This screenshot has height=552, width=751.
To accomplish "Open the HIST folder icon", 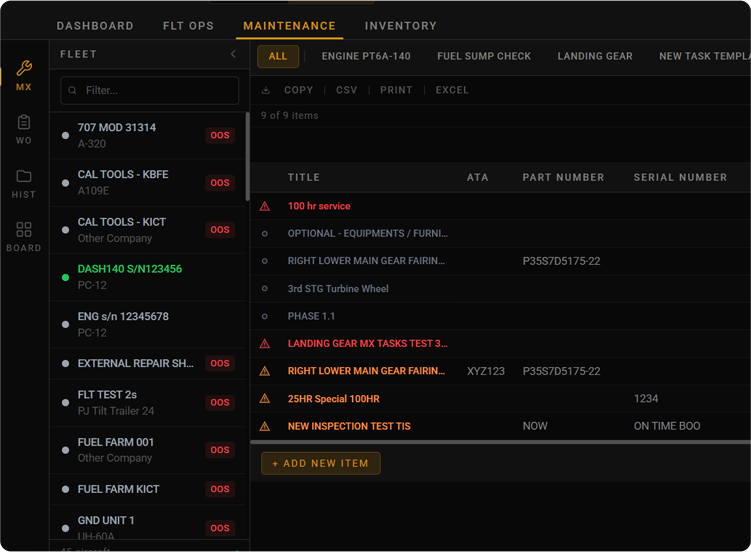I will pos(24,176).
